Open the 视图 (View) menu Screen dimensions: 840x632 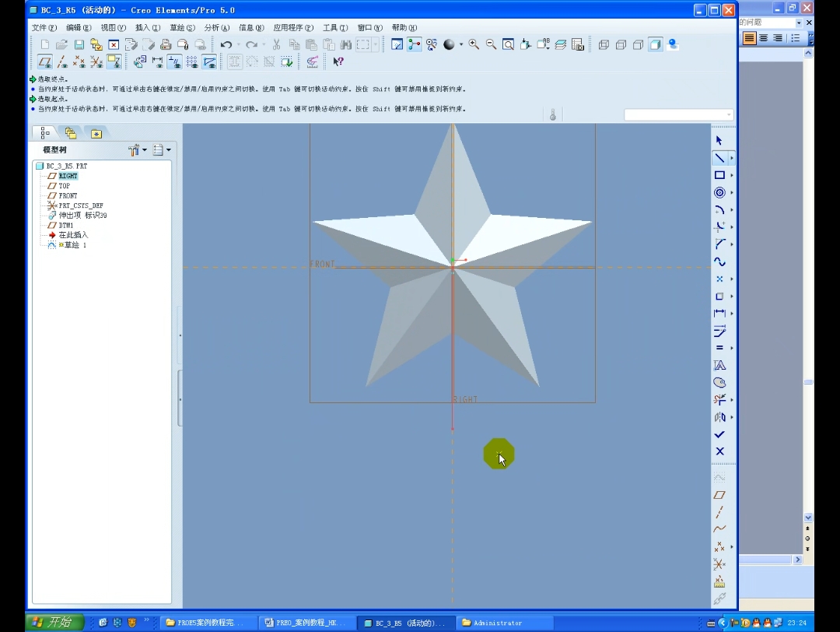[113, 28]
